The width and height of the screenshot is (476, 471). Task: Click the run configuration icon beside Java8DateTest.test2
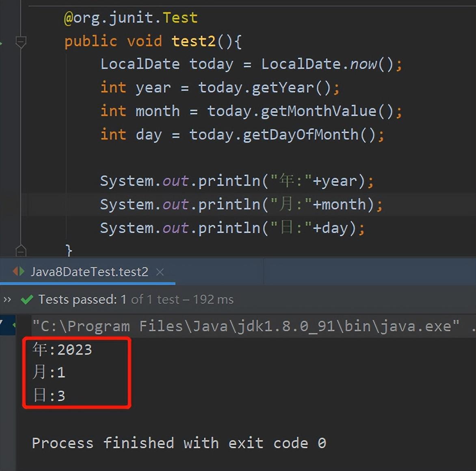pos(19,271)
